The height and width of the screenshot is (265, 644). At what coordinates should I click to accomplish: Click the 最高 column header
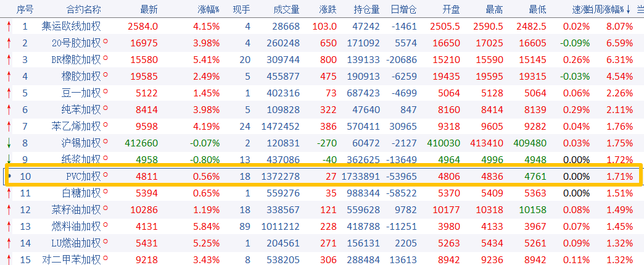coord(494,10)
